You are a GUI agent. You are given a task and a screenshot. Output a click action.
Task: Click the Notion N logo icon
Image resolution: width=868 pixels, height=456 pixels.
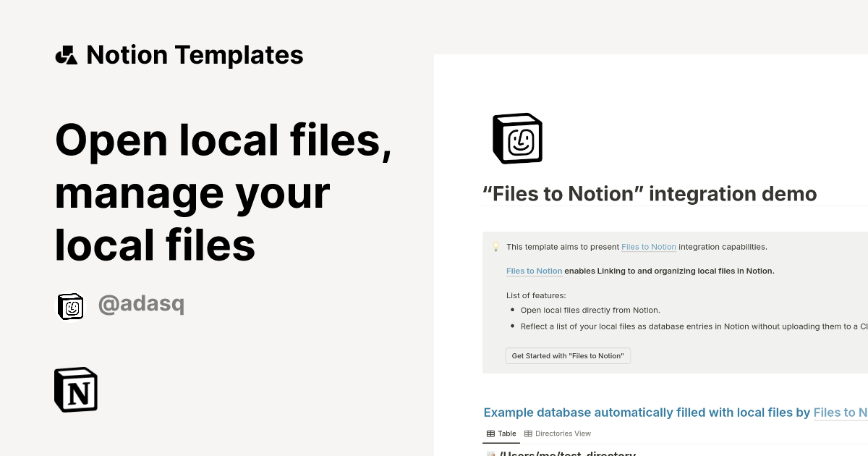75,389
